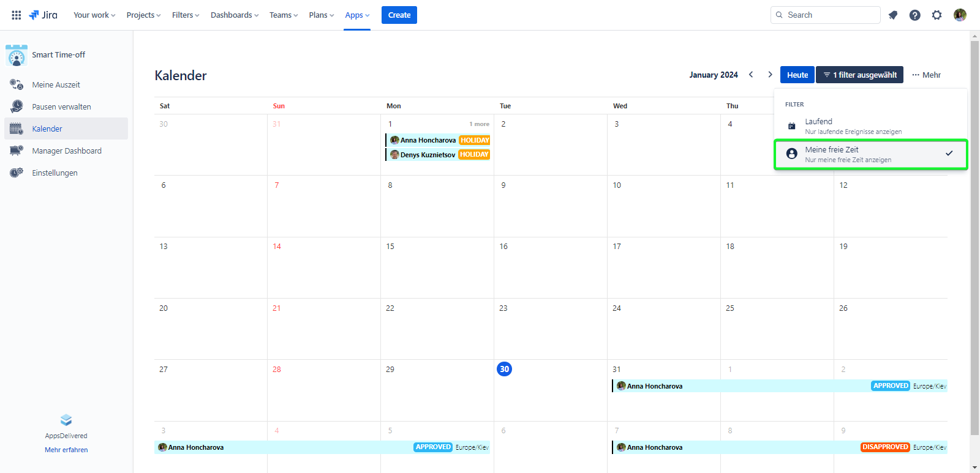The height and width of the screenshot is (473, 980).
Task: Click the Mehr erfahren link
Action: tap(66, 450)
